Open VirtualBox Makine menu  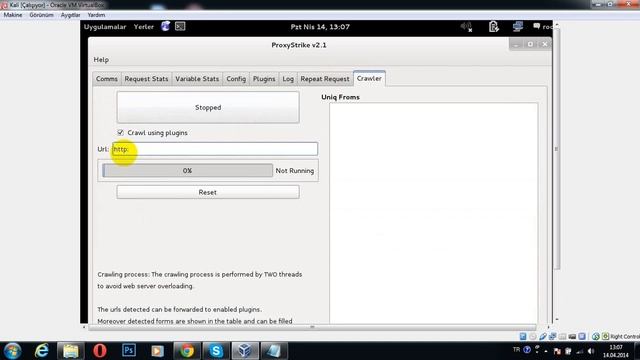[x=13, y=15]
